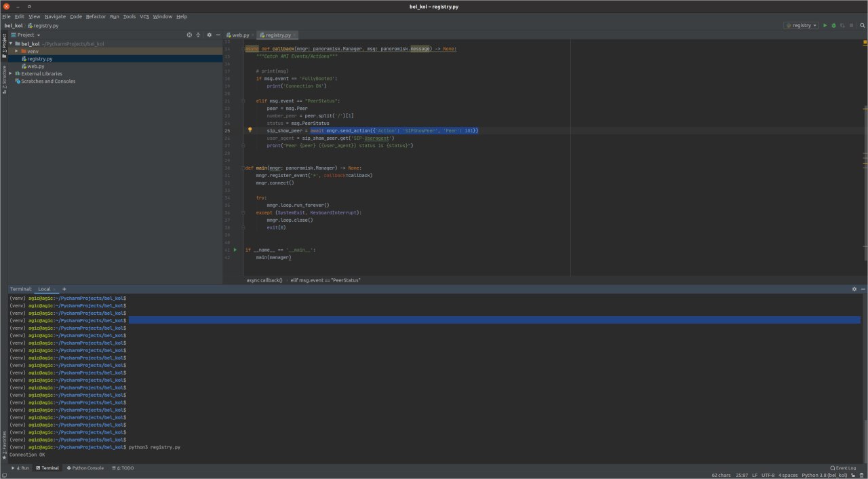Hide the Project panel with minimize icon
This screenshot has height=479, width=868.
tap(218, 35)
